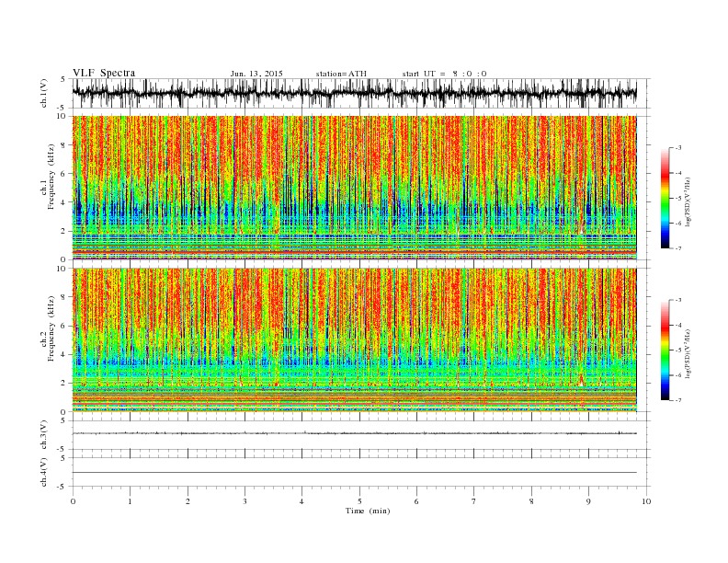Click the ch.1 color bar "log(PSD)(V²/Hz)" label
This screenshot has height=563, width=728.
coord(688,201)
